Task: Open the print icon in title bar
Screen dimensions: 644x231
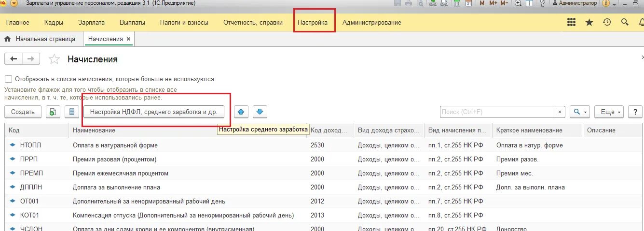Action: (409, 3)
